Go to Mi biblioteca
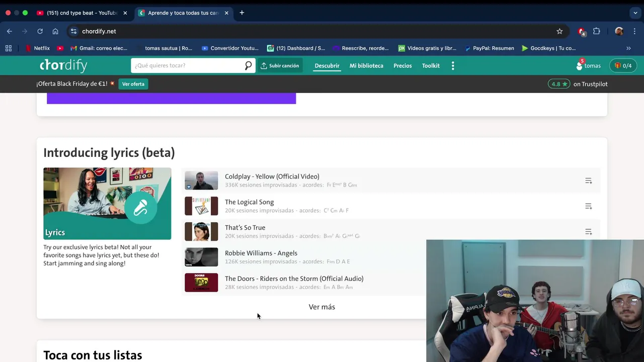 366,66
